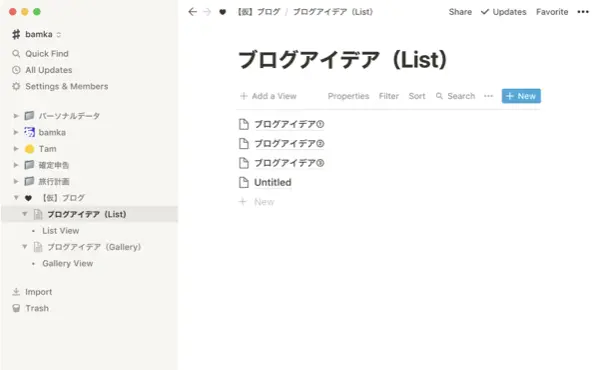
Task: Open the Filter option
Action: (x=389, y=96)
